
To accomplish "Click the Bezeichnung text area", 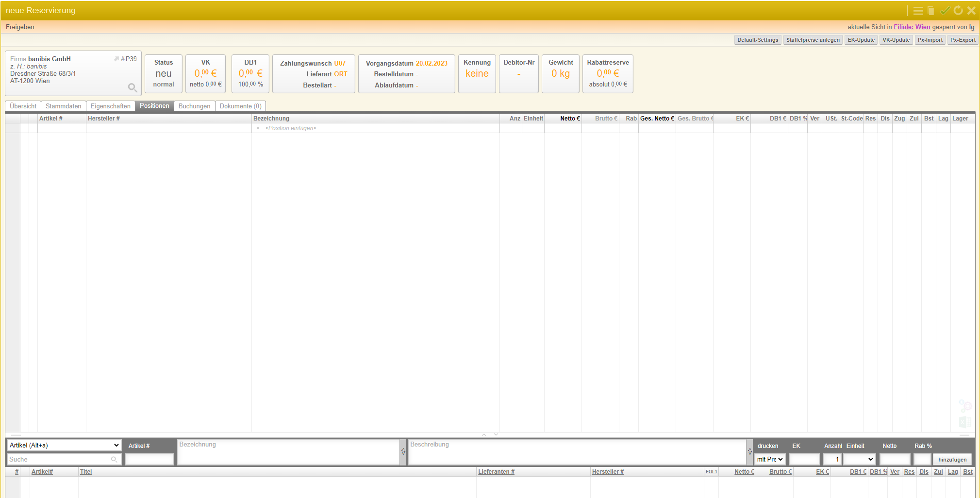I will 289,452.
